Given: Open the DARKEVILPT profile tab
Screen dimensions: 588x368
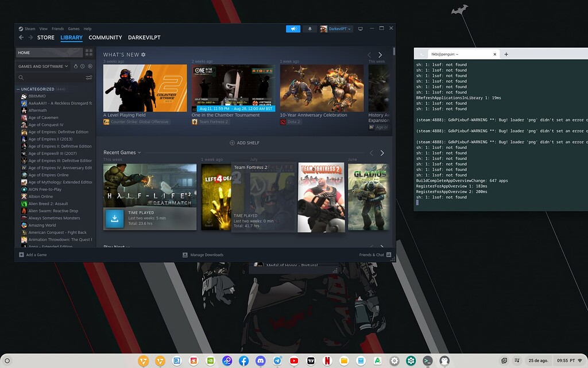Looking at the screenshot, I should coord(144,37).
